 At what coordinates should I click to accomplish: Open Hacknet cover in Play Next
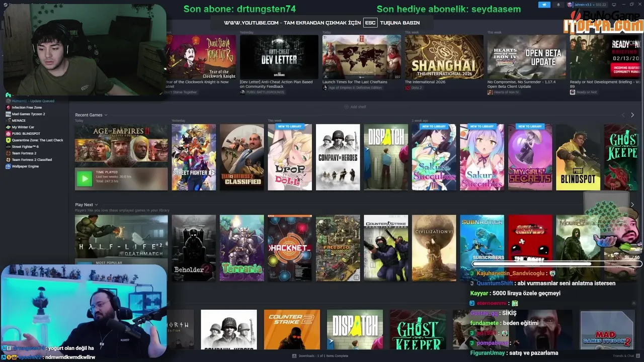coord(290,248)
